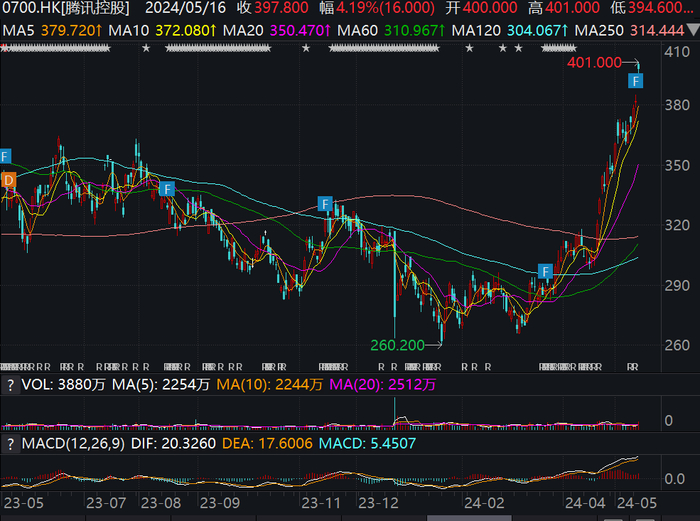Click the volume MA(5): 2254万 readout
700x521 pixels.
[161, 385]
